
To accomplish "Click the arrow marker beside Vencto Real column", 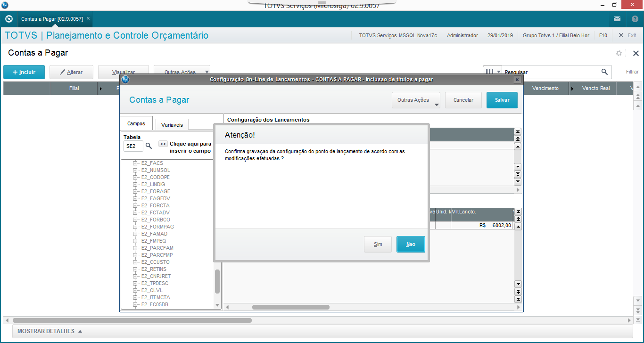I will 572,89.
